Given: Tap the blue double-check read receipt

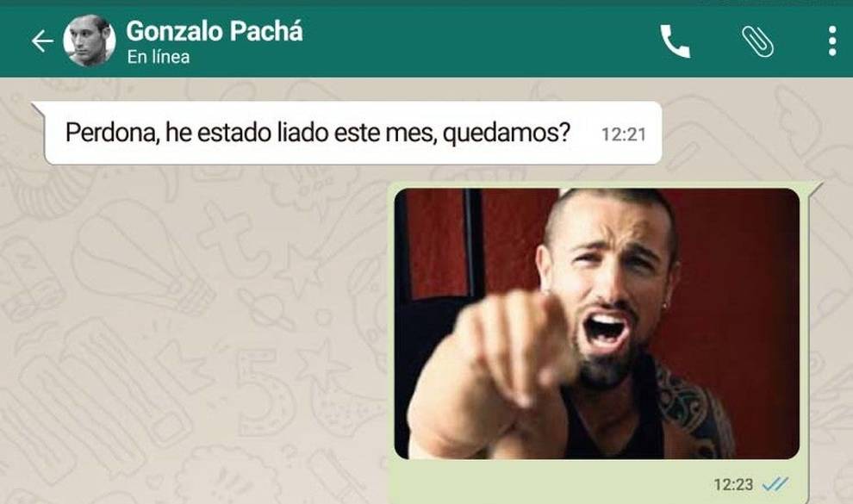Looking at the screenshot, I should point(775,483).
